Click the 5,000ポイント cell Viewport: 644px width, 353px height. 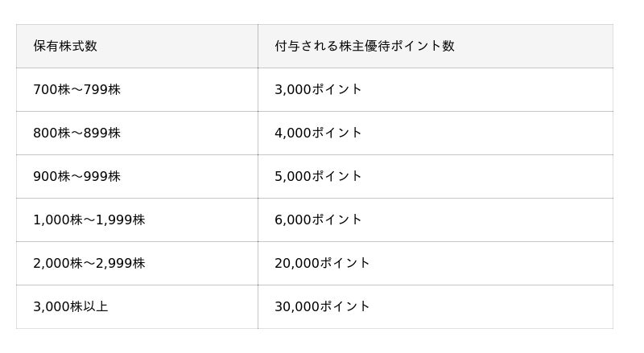click(318, 176)
